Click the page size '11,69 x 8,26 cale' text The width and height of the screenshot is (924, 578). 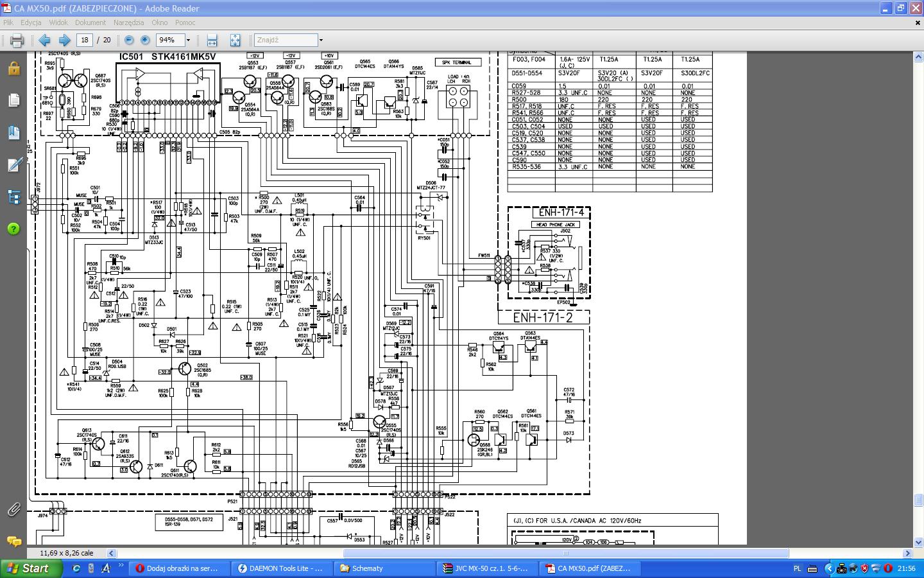(x=67, y=553)
